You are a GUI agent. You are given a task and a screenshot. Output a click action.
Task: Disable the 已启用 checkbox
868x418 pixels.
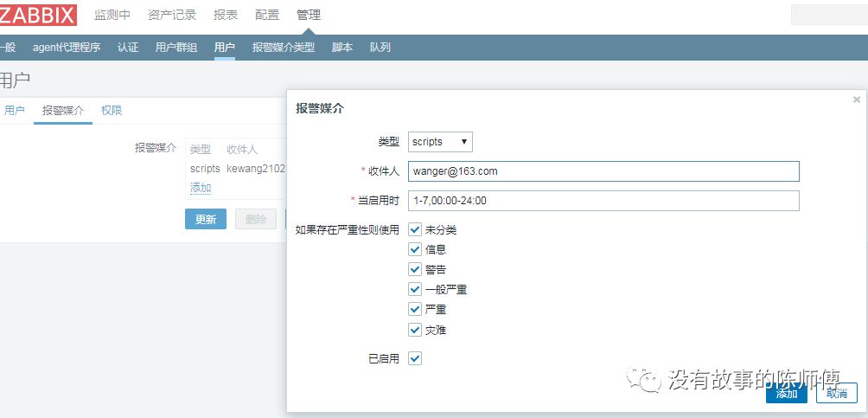(x=415, y=358)
